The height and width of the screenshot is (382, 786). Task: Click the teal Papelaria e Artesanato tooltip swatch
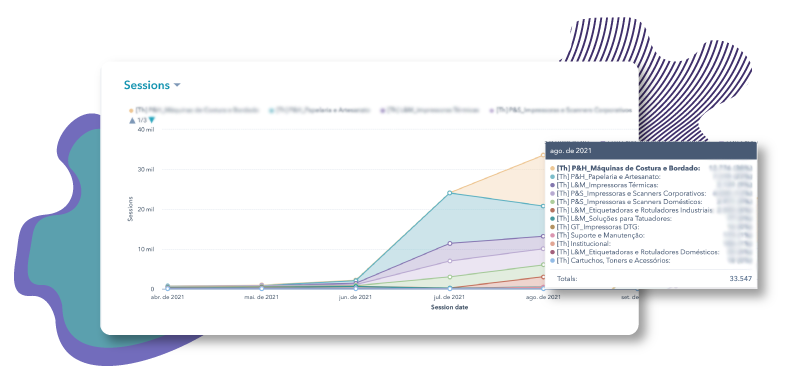tap(552, 176)
